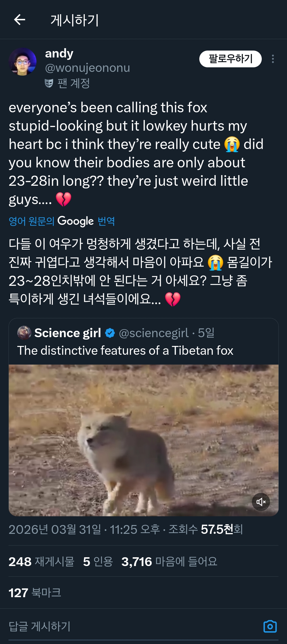The image size is (287, 644).
Task: Tap the 127 북마크 bookmarks count
Action: click(35, 593)
